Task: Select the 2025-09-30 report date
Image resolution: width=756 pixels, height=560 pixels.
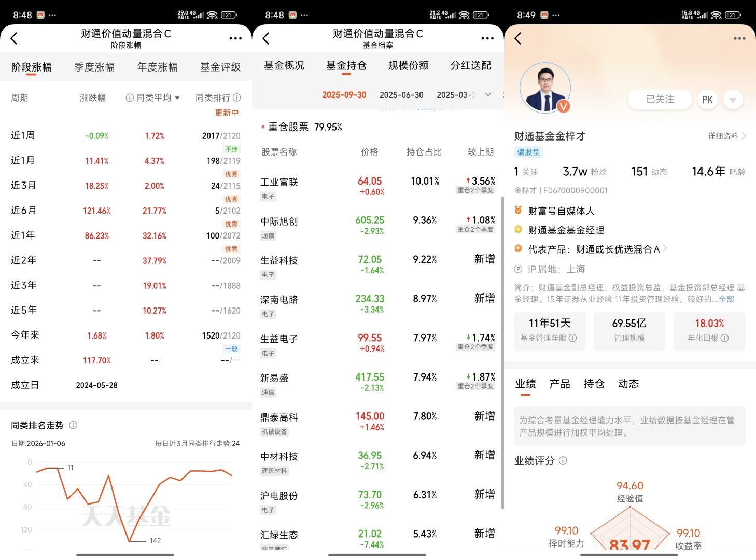Action: (344, 95)
